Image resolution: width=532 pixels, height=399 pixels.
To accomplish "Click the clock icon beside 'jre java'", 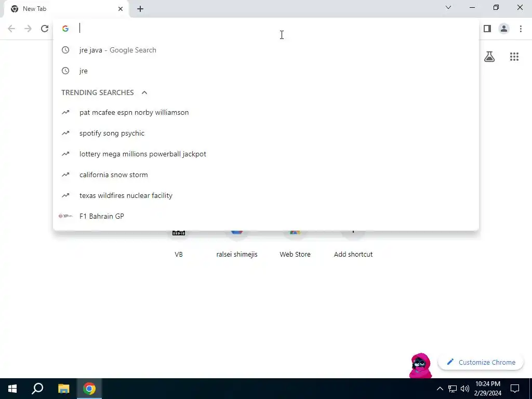I will point(65,50).
